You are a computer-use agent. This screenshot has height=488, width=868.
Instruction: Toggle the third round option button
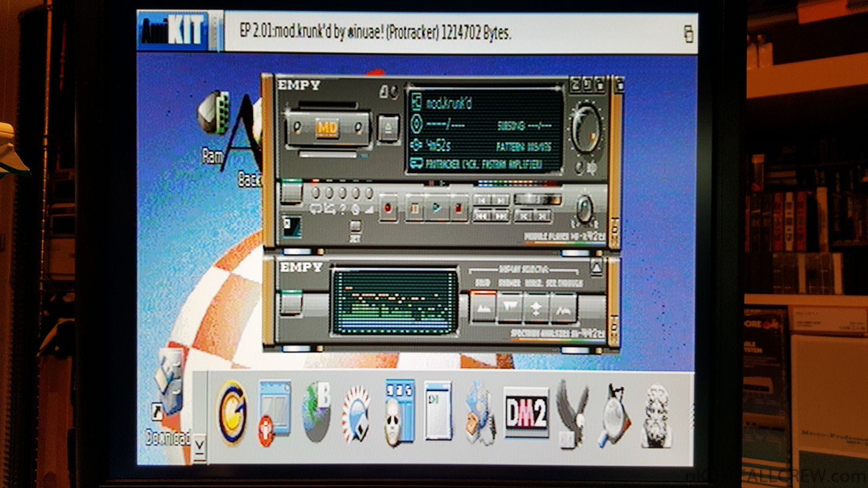342,193
